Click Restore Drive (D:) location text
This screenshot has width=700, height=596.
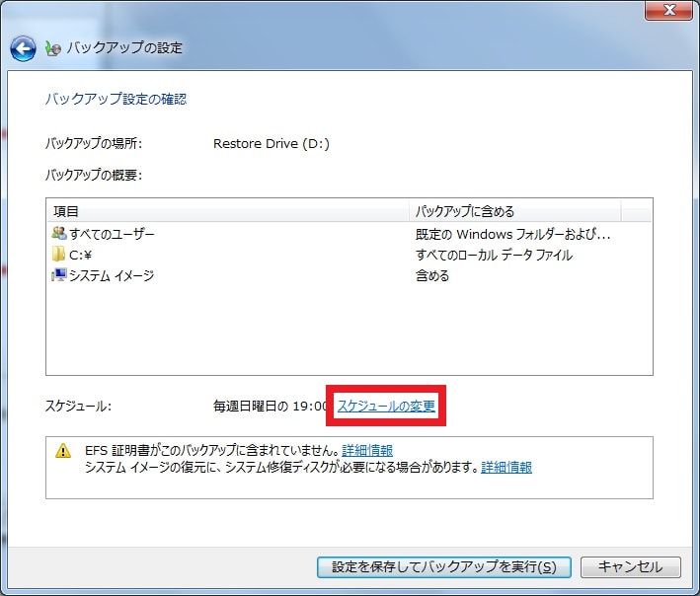(271, 144)
